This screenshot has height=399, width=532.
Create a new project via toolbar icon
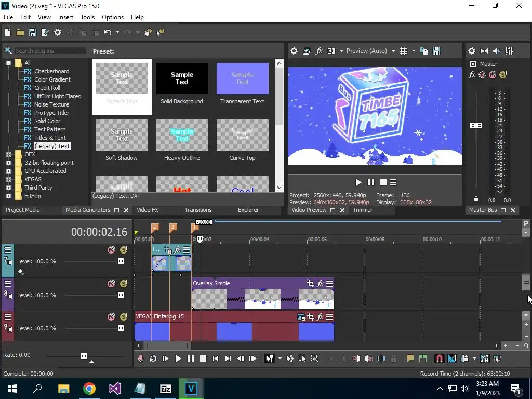[8, 32]
